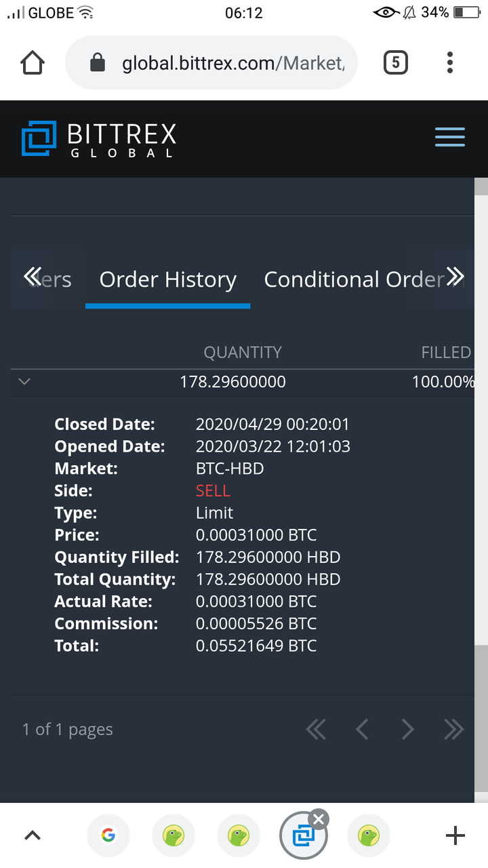
Task: Open the browser three-dot menu
Action: click(x=449, y=63)
